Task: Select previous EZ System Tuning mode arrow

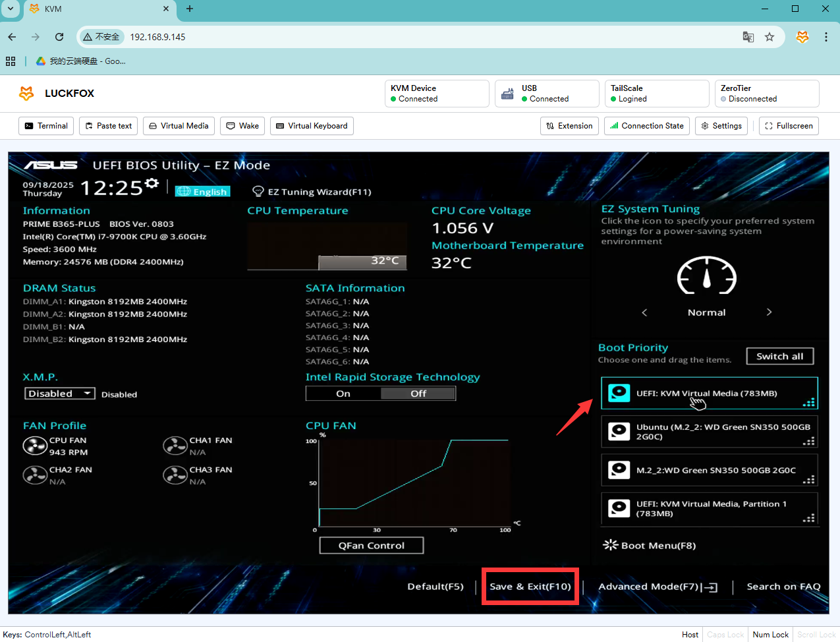Action: (644, 312)
